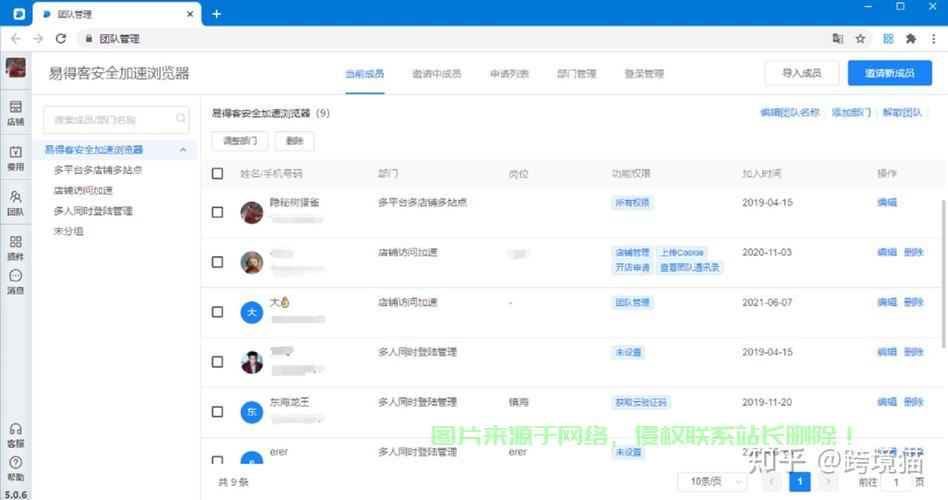
Task: Select 店铺访问加速 in the department tree
Action: point(83,190)
